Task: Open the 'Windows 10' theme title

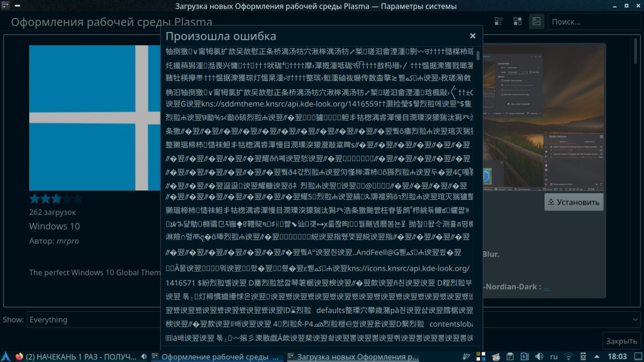Action: point(54,226)
